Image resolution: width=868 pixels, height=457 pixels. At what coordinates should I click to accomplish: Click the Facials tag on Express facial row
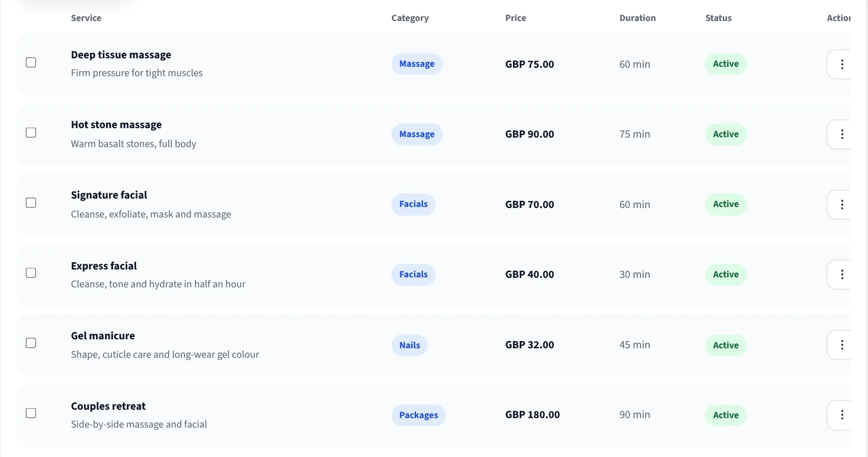414,275
